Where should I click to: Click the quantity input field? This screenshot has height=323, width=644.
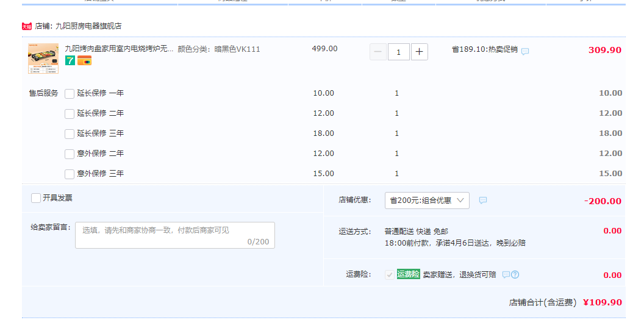398,52
